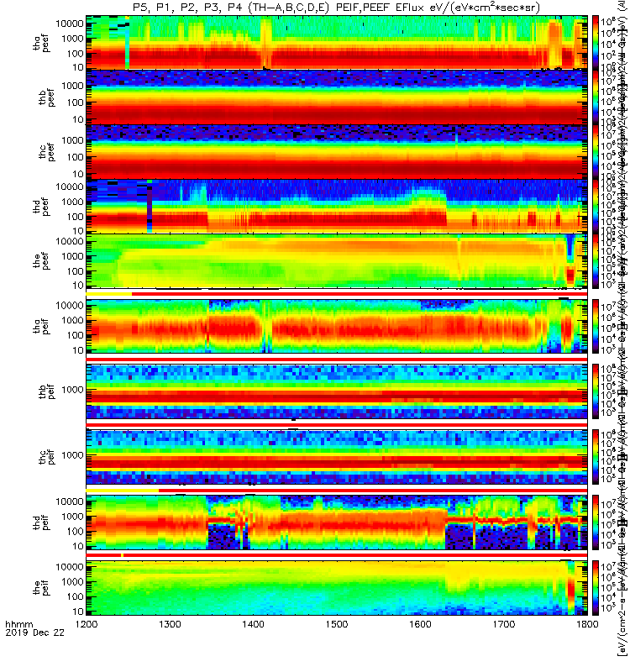The image size is (630, 672).
Task: Click inside the tha peef spectrogram
Action: (337, 43)
